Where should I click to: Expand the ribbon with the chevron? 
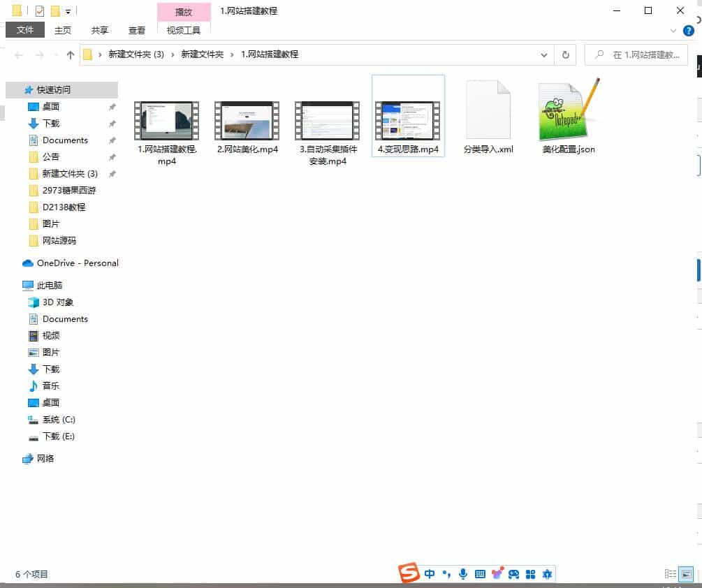pos(673,31)
